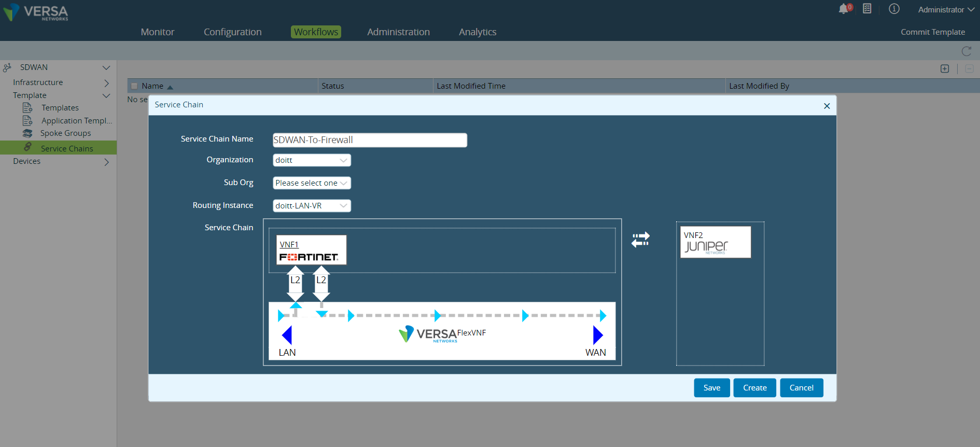The image size is (980, 447).
Task: Open Templates in sidebar
Action: click(60, 108)
